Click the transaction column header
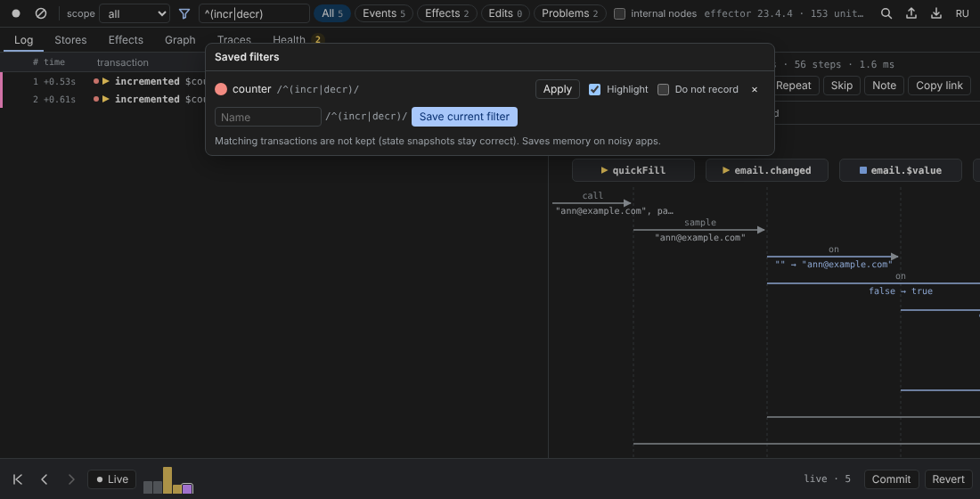Image resolution: width=980 pixels, height=499 pixels. pyautogui.click(x=123, y=61)
